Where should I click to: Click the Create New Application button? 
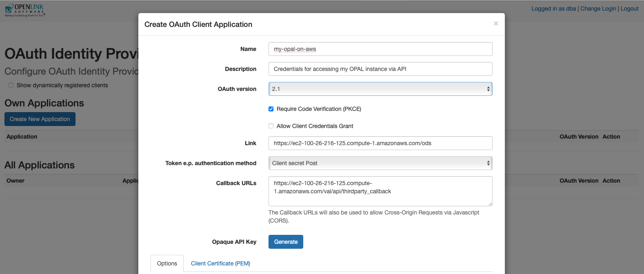tap(40, 119)
